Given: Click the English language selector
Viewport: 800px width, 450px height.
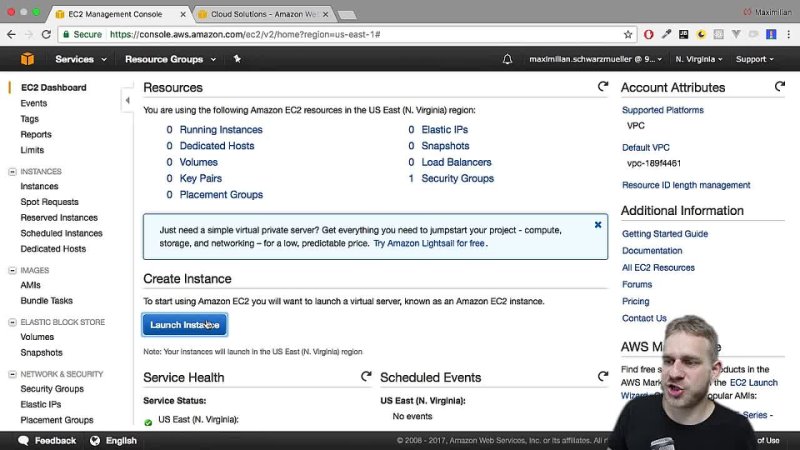Looking at the screenshot, I should coord(121,440).
